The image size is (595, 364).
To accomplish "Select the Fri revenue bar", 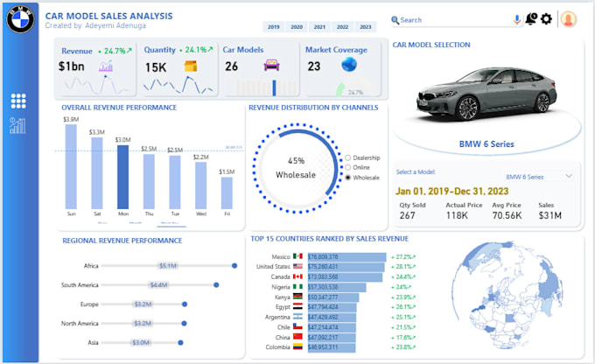I will 227,192.
